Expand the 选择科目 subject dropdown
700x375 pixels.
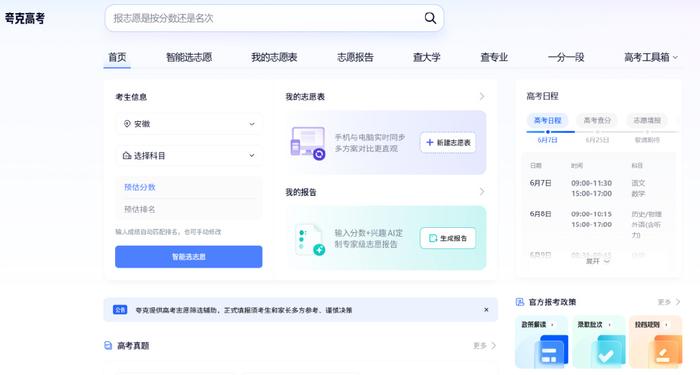[189, 155]
